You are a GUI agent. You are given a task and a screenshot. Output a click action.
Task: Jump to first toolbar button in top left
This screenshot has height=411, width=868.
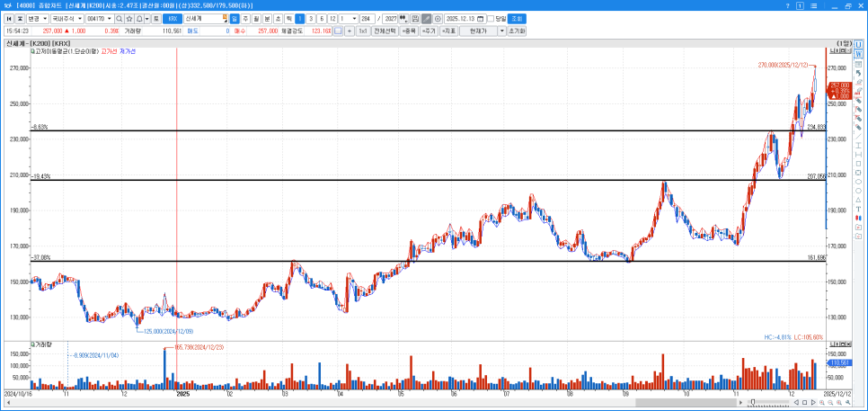(x=9, y=18)
